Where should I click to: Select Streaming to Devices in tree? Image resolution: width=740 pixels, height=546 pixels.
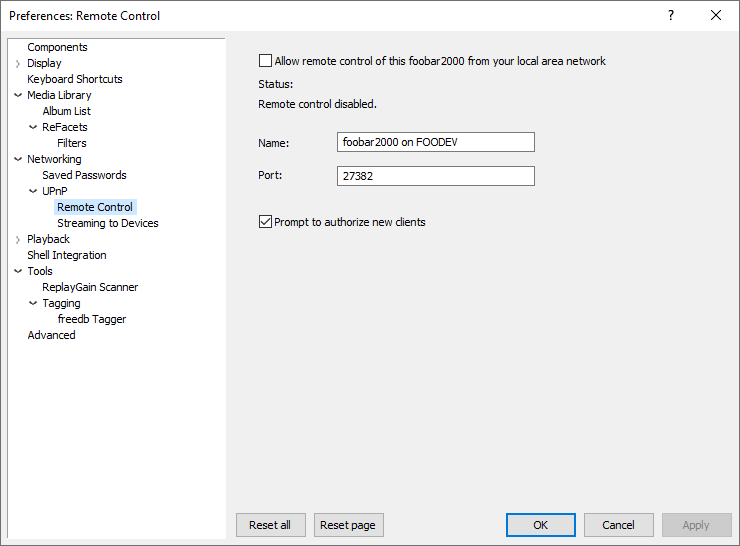107,223
